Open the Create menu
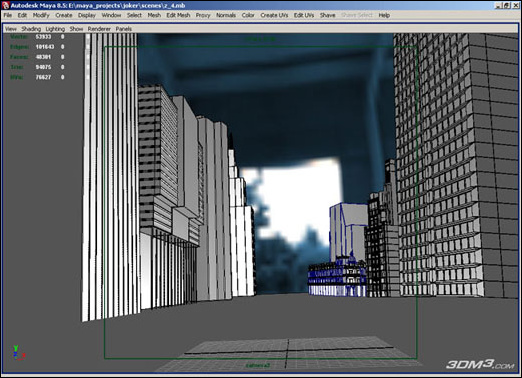522x378 pixels. (64, 15)
